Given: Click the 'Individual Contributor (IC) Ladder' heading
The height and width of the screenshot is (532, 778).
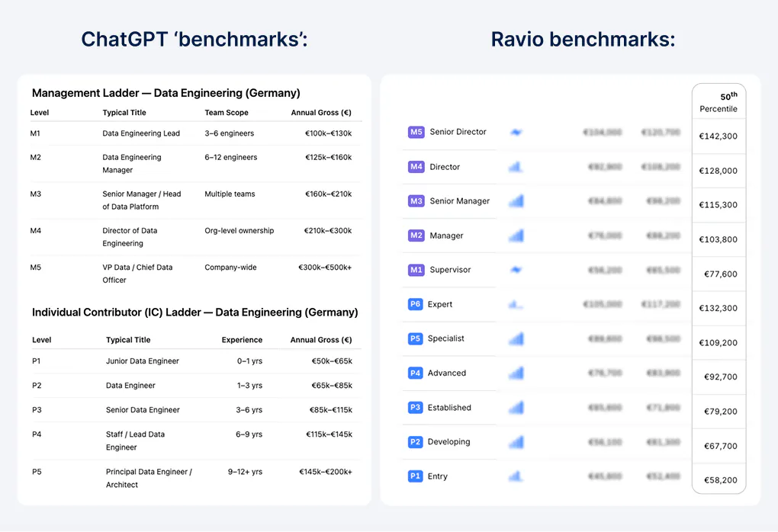Looking at the screenshot, I should click(x=195, y=312).
